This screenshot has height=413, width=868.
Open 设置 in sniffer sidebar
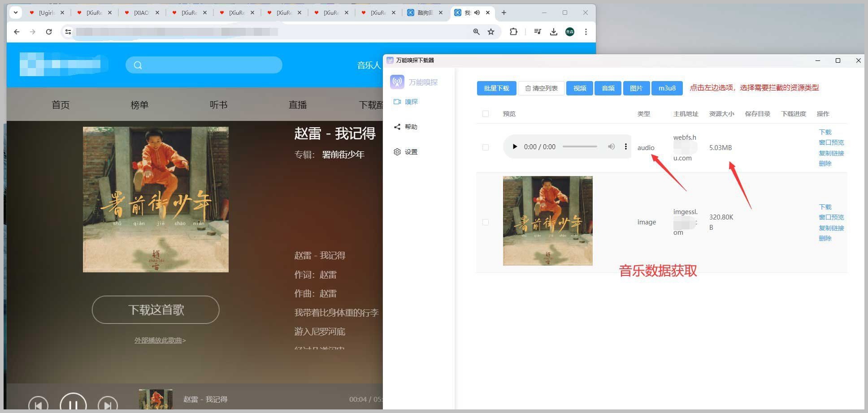tap(406, 152)
